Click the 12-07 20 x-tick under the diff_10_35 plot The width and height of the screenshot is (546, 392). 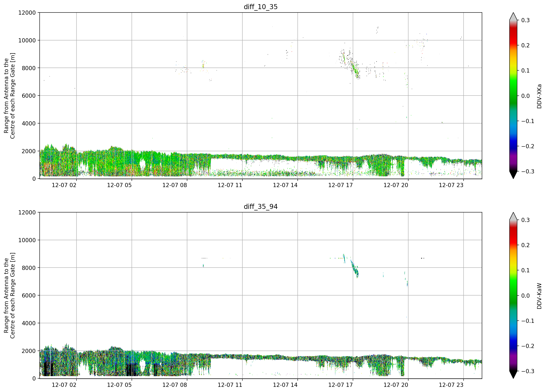(396, 185)
